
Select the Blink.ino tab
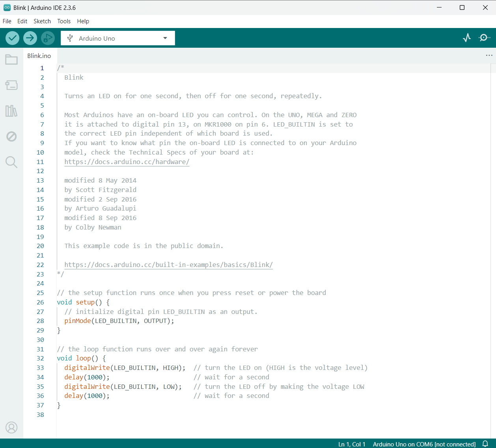pos(39,56)
